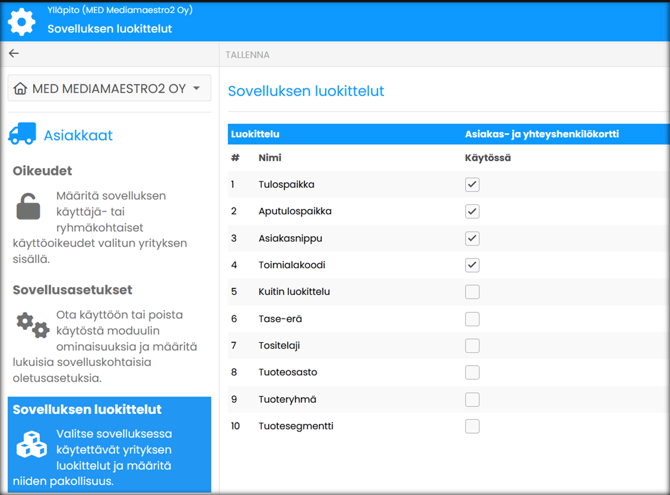
Task: Click the Asiakkaat truck icon
Action: coord(22,135)
